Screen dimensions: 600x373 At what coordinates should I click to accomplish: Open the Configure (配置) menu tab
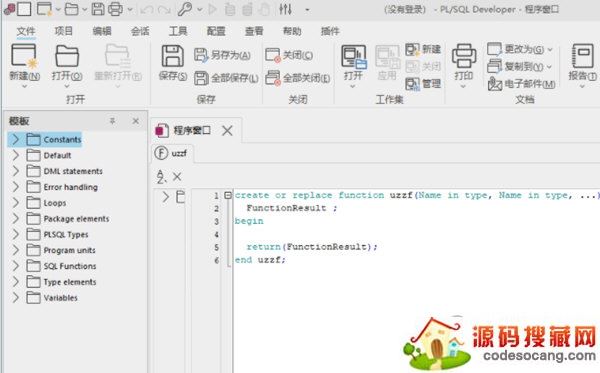(x=216, y=31)
